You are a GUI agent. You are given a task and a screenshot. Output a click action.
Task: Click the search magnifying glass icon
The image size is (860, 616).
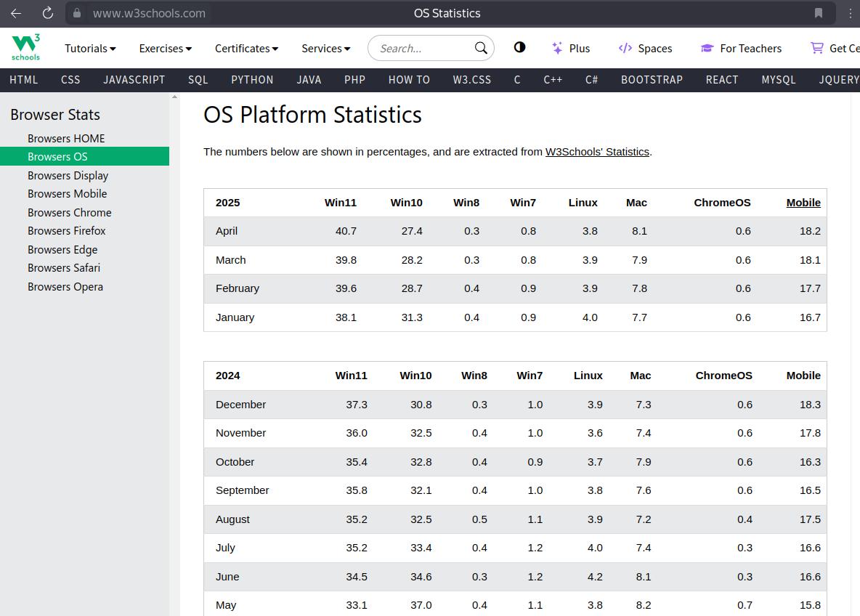(481, 48)
